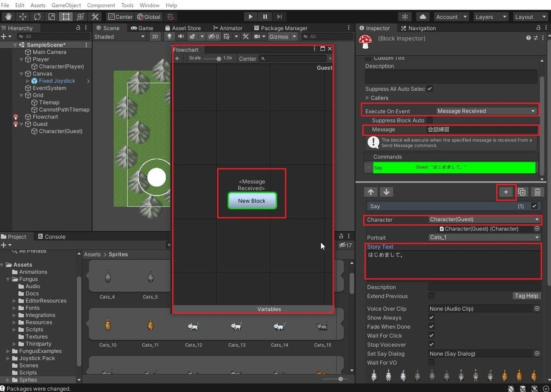The image size is (551, 392).
Task: Open the Component menu
Action: click(101, 5)
